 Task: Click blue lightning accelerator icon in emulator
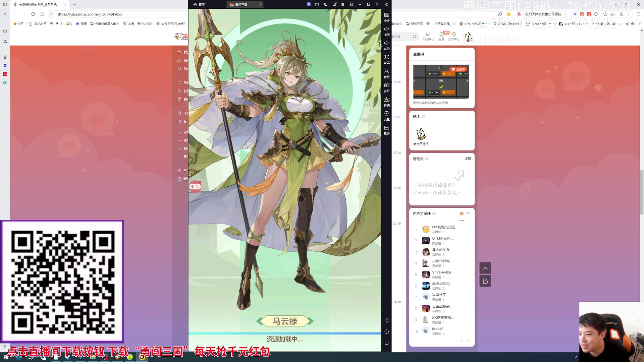click(x=309, y=4)
